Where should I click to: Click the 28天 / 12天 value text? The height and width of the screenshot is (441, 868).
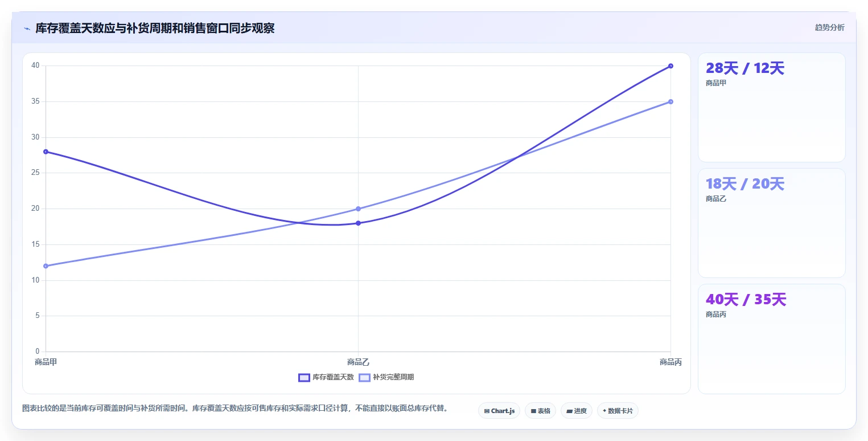(745, 68)
